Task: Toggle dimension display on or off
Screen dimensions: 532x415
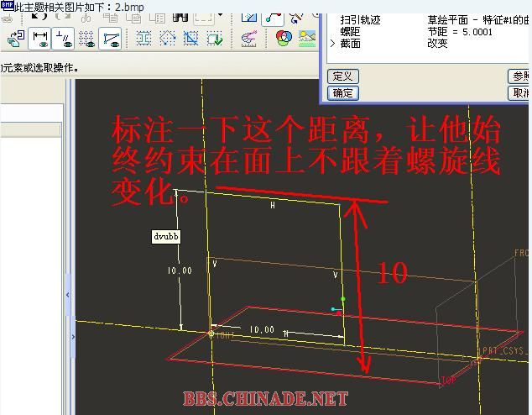Action: pyautogui.click(x=39, y=39)
